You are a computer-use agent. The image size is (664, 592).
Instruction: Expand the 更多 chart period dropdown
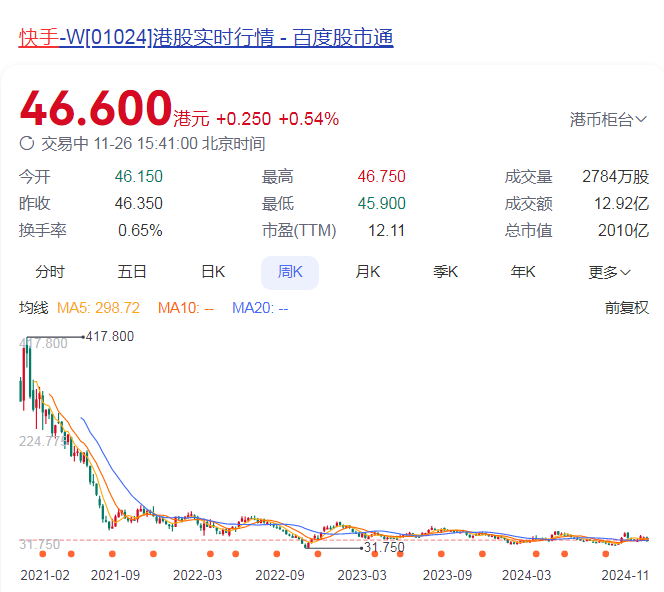coord(609,272)
